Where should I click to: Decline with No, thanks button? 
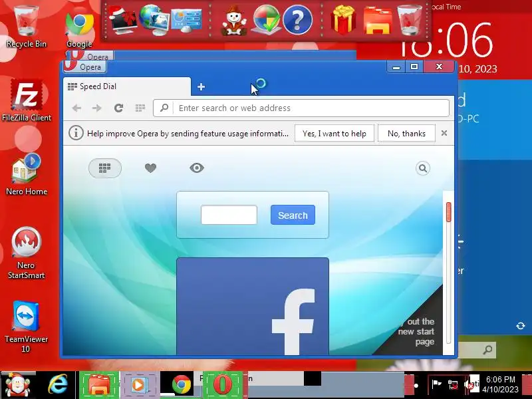406,134
